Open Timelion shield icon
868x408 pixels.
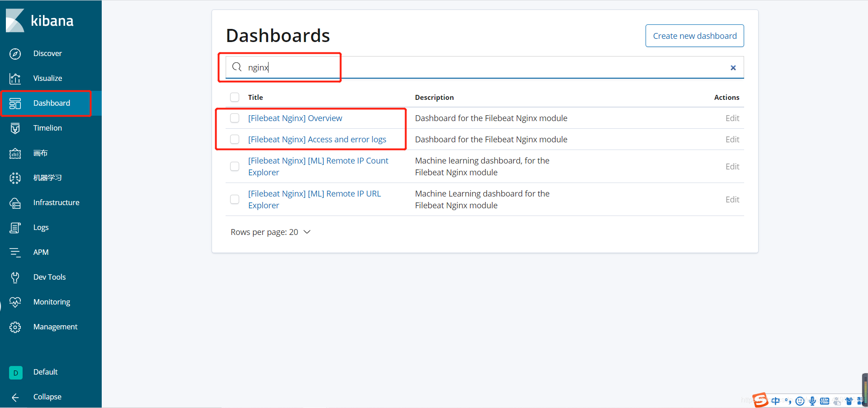click(15, 128)
